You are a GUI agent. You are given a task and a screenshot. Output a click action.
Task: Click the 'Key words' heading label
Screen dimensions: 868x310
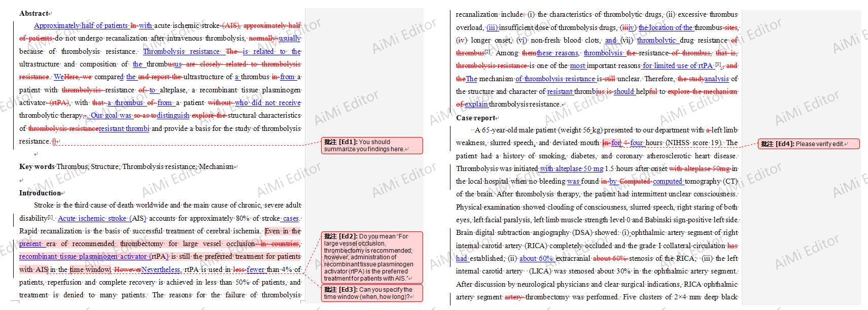click(x=37, y=166)
